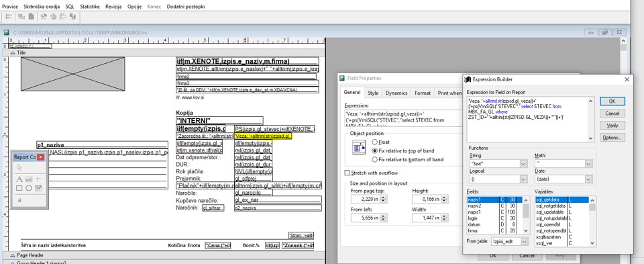Choose the Rectangle tool
This screenshot has height=264, width=644.
[x=19, y=188]
